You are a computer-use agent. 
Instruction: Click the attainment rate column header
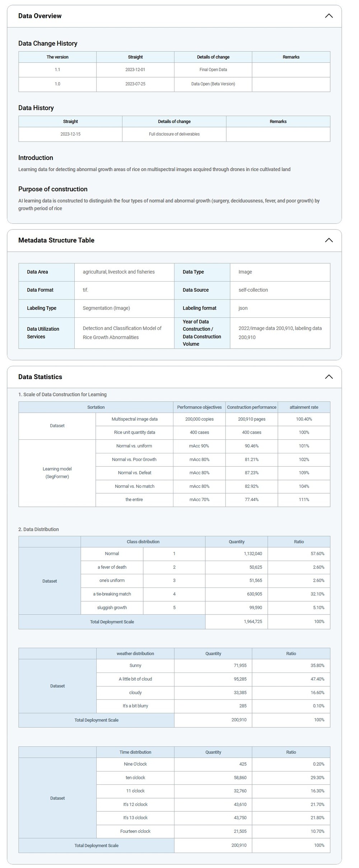point(304,407)
